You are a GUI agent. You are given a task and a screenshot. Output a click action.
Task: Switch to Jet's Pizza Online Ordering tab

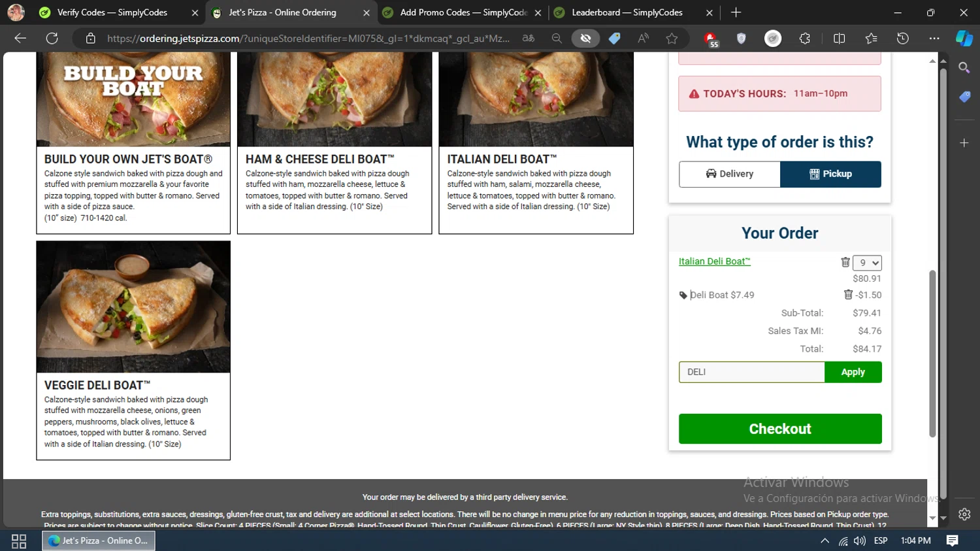click(282, 12)
